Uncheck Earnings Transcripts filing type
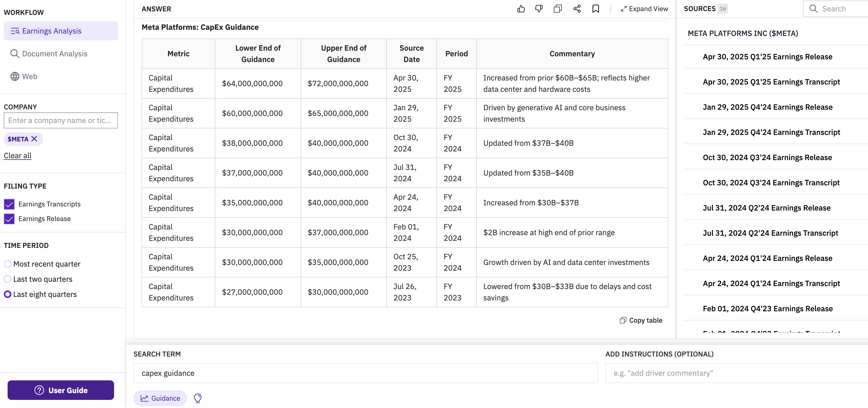This screenshot has height=408, width=868. 9,204
